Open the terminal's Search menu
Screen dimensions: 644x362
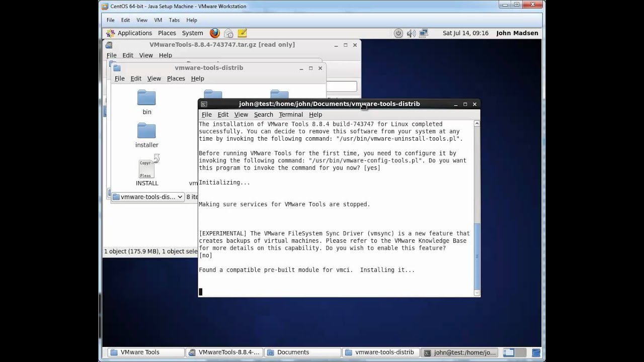(x=263, y=115)
